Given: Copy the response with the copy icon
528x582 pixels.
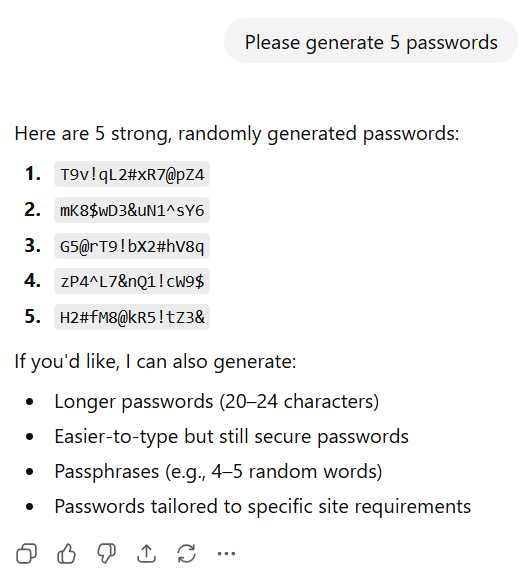Looking at the screenshot, I should coord(27,554).
